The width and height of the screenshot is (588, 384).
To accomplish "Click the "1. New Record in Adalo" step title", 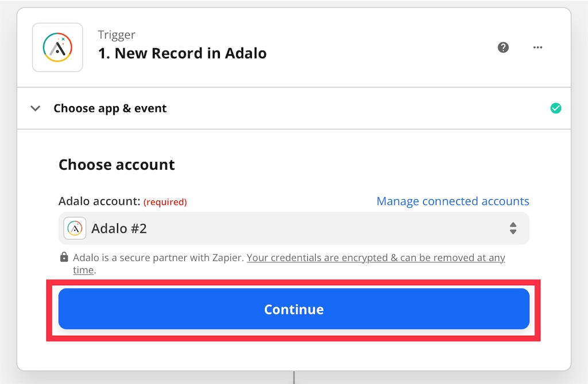I will [183, 53].
